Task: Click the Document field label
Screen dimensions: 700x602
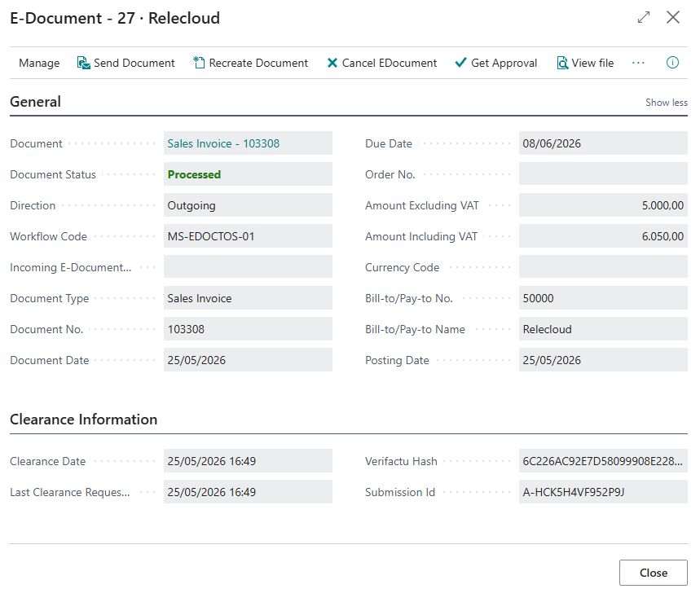Action: click(36, 143)
